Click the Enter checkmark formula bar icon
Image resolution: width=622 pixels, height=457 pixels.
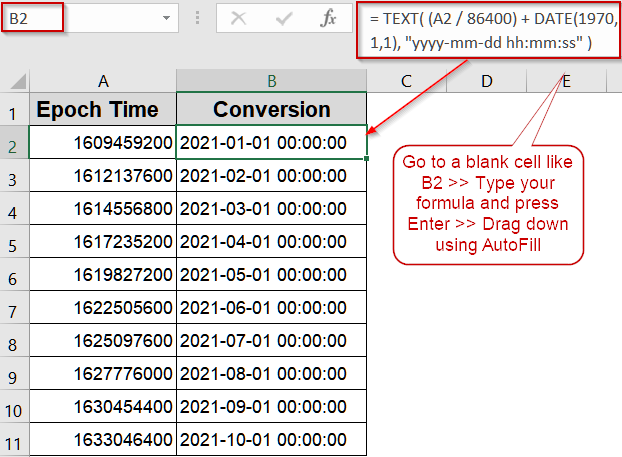[x=282, y=18]
